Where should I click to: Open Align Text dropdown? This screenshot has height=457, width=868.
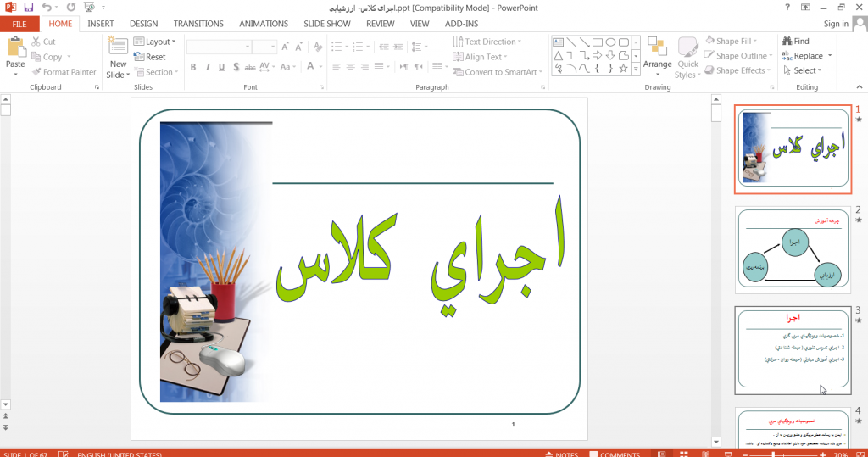click(x=480, y=57)
